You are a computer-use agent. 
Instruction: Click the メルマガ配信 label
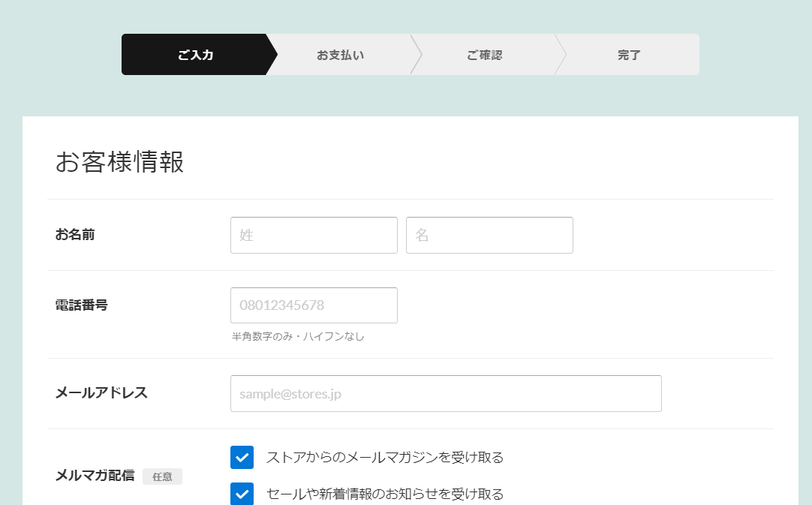(x=95, y=476)
